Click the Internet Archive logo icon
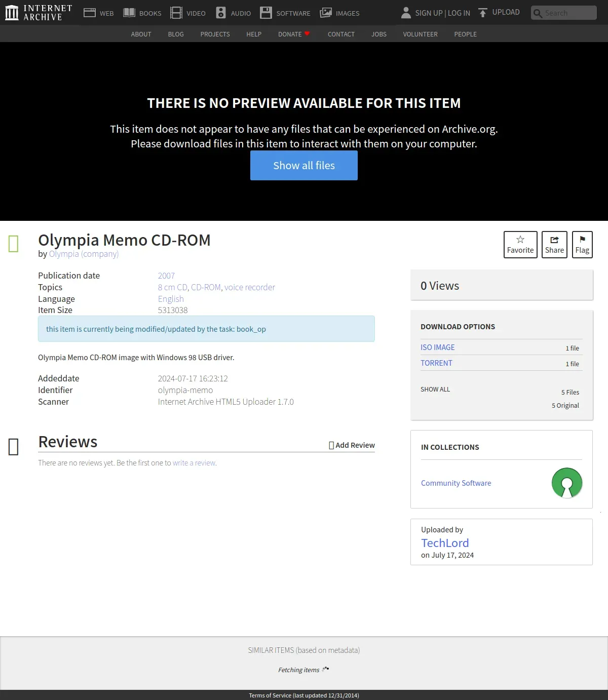This screenshot has width=608, height=700. [x=12, y=13]
